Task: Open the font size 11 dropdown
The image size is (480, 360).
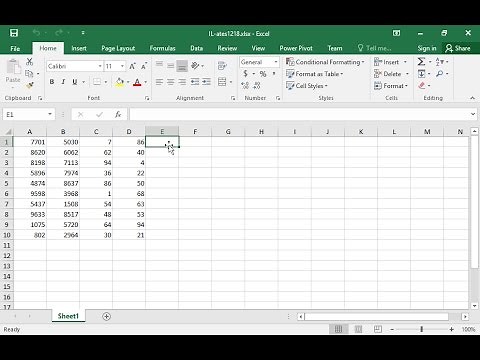Action: 122,66
